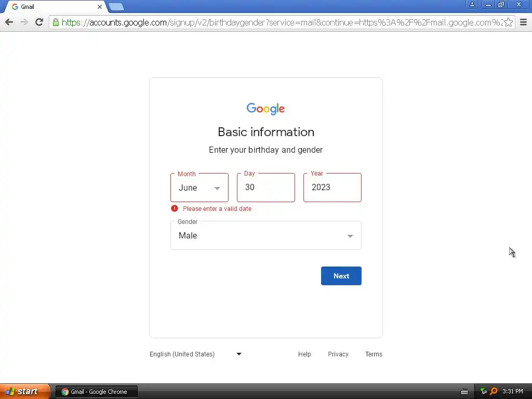Click the Day field containing 30
The width and height of the screenshot is (532, 399).
(x=266, y=188)
